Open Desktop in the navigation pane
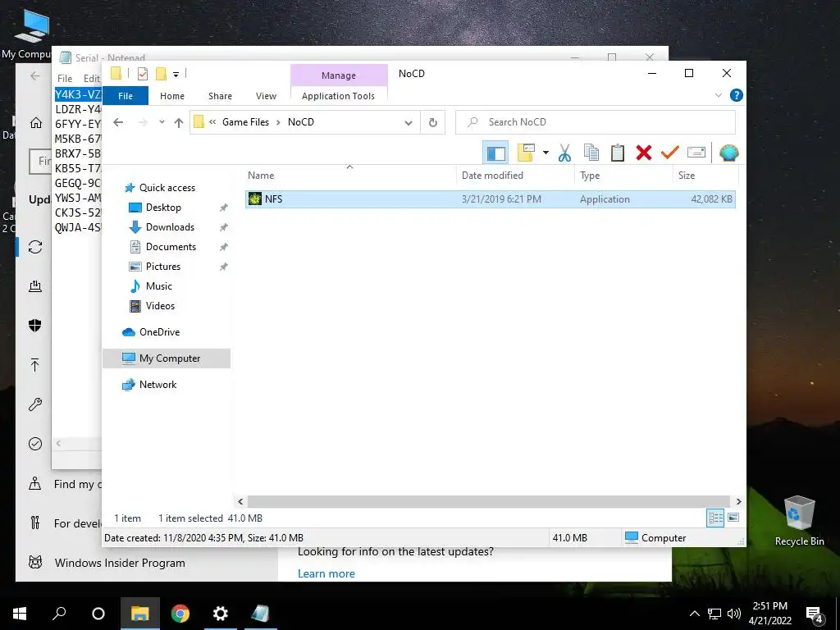This screenshot has width=840, height=630. [163, 208]
